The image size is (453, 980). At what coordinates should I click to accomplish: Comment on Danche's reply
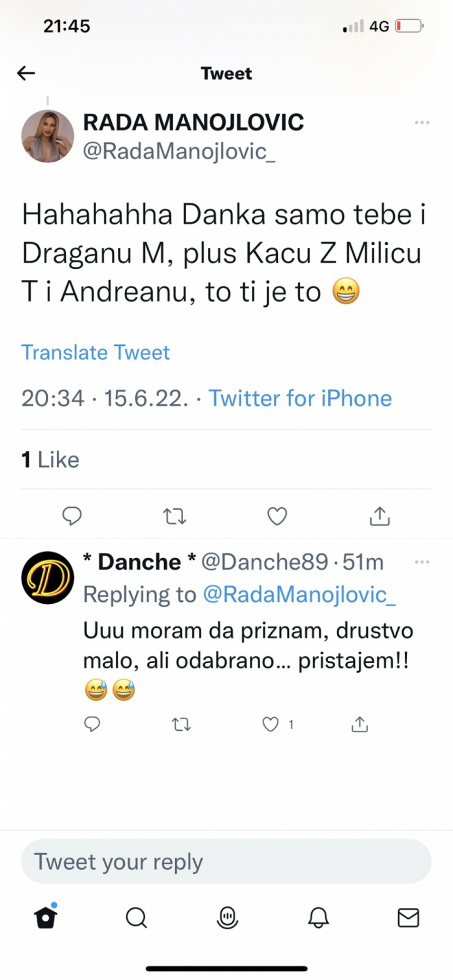click(x=92, y=724)
